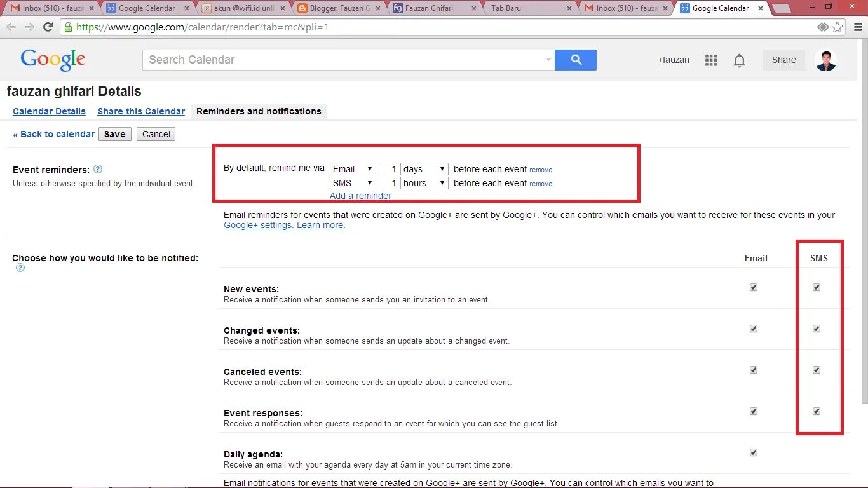Viewport: 868px width, 488px height.
Task: Go back to calendar link
Action: point(54,134)
